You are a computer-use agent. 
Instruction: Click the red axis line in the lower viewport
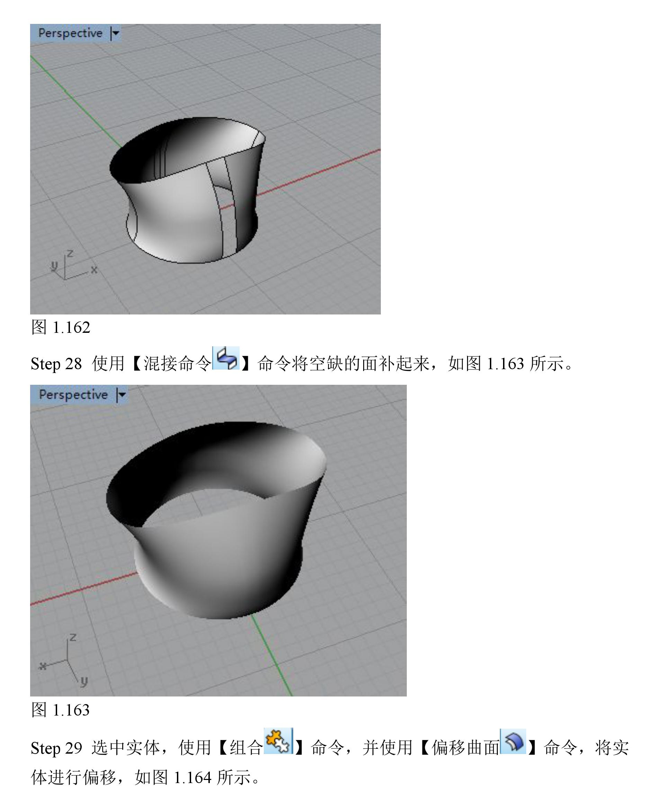(x=84, y=588)
